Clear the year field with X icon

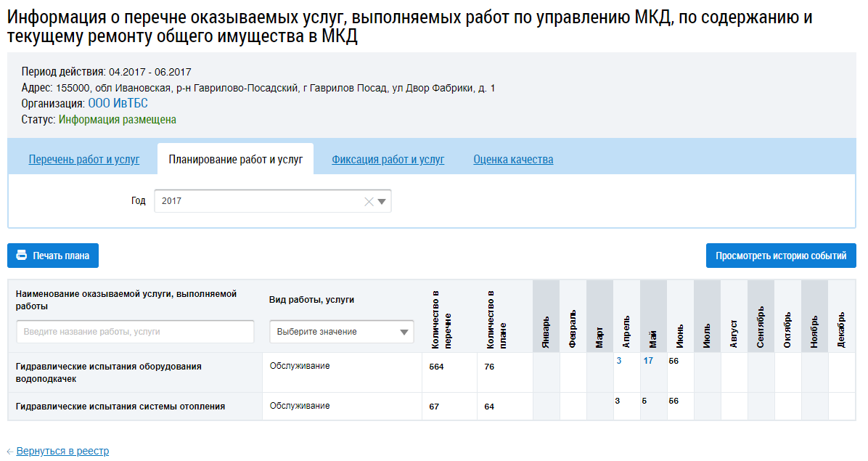pyautogui.click(x=369, y=201)
